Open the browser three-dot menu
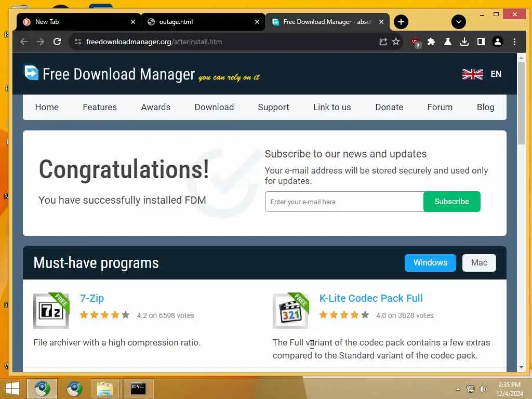Viewport: 532px width, 399px height. click(515, 42)
